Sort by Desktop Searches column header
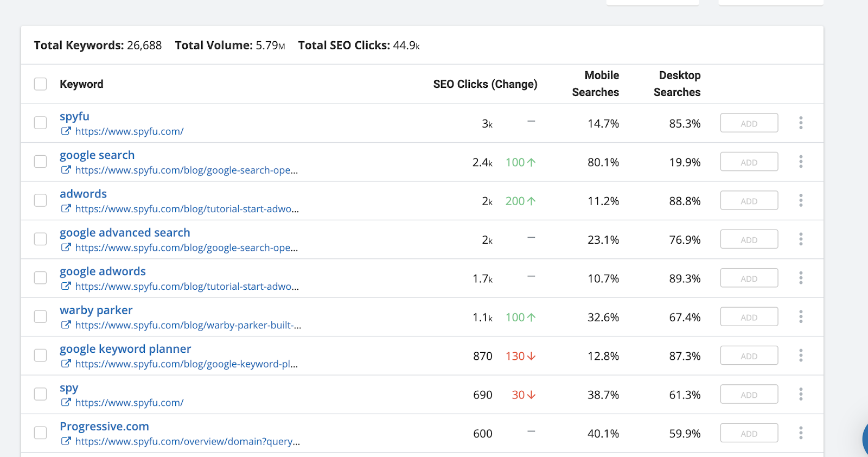This screenshot has height=457, width=868. (677, 84)
